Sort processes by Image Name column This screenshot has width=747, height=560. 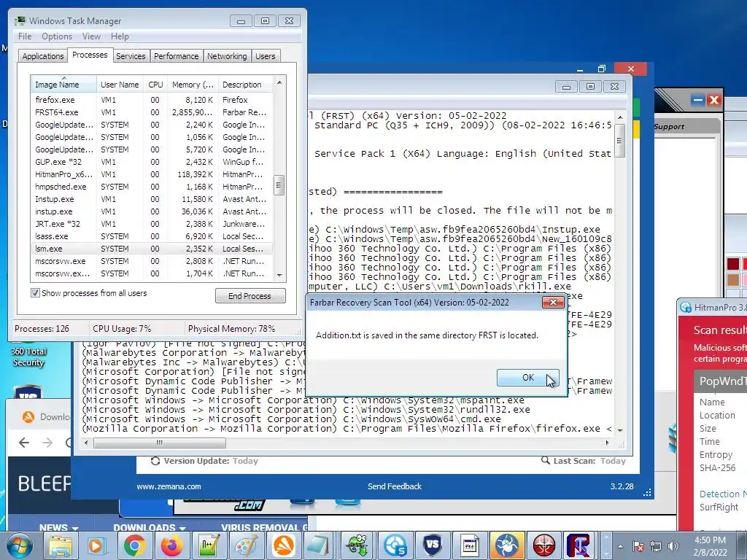coord(63,85)
